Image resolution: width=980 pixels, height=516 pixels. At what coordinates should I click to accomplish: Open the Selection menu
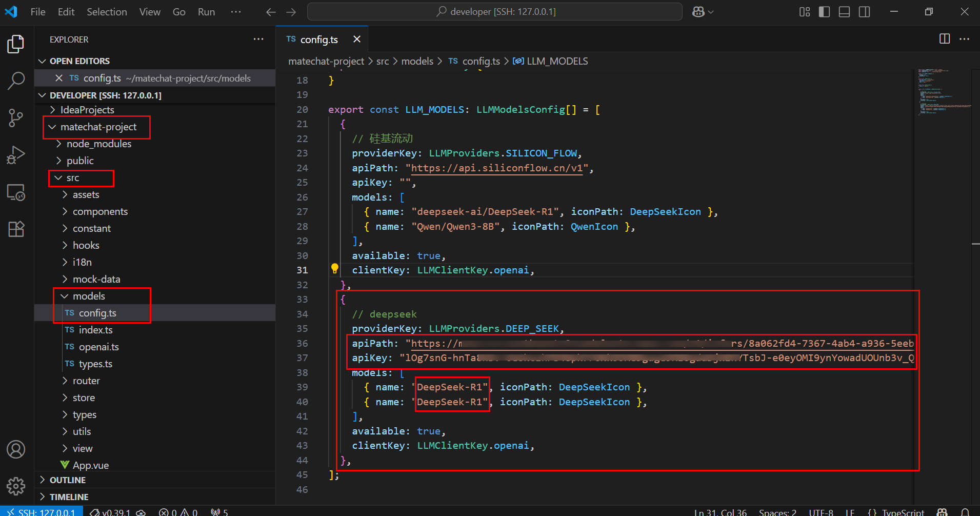(107, 12)
